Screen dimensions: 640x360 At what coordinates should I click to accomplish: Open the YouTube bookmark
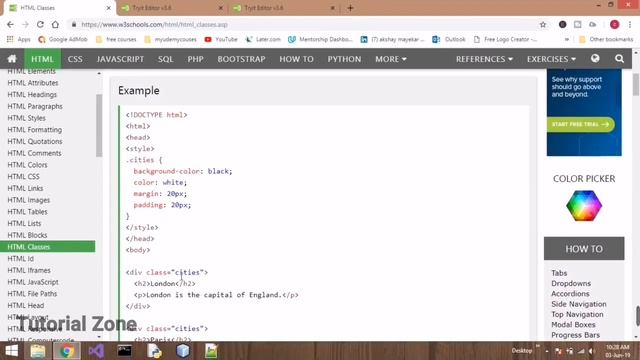[x=221, y=39]
